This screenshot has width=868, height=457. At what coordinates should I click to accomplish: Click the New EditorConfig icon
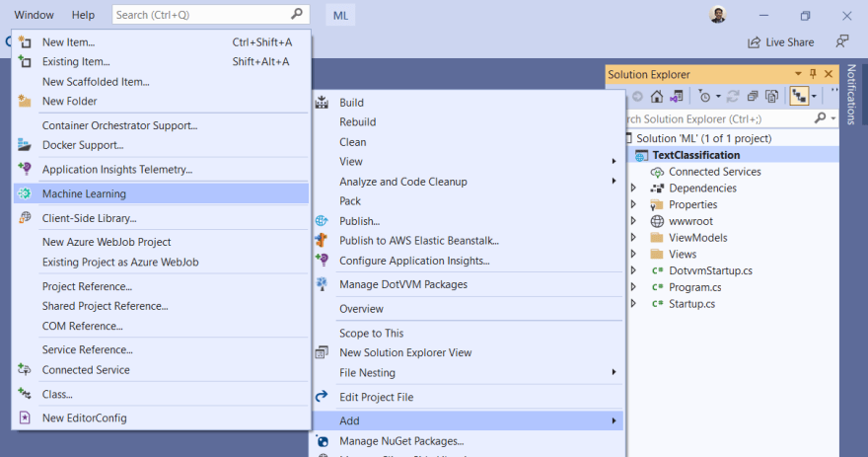click(x=25, y=418)
